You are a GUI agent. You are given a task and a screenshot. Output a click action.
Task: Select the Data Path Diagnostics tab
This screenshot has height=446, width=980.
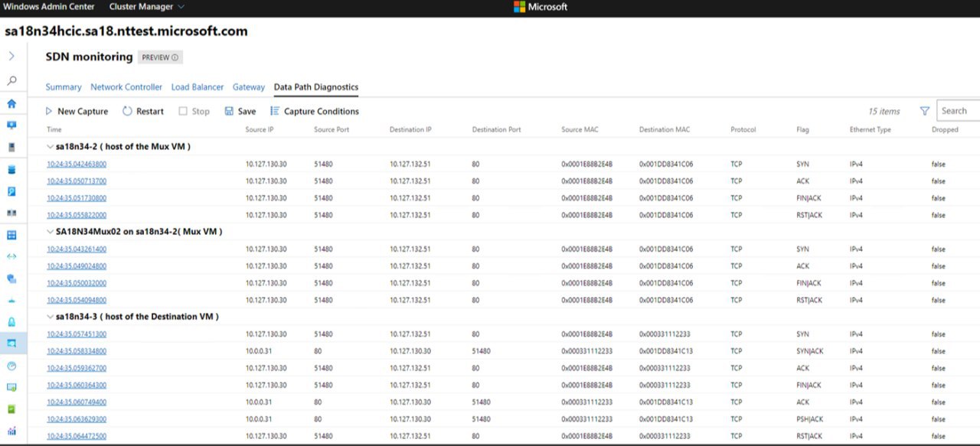(316, 87)
